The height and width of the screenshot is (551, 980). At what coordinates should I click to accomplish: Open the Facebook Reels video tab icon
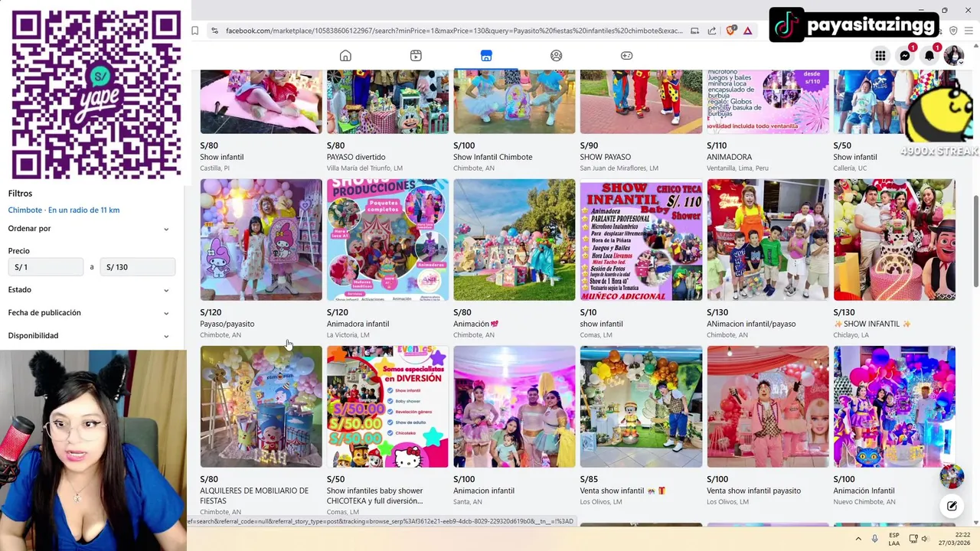(416, 56)
